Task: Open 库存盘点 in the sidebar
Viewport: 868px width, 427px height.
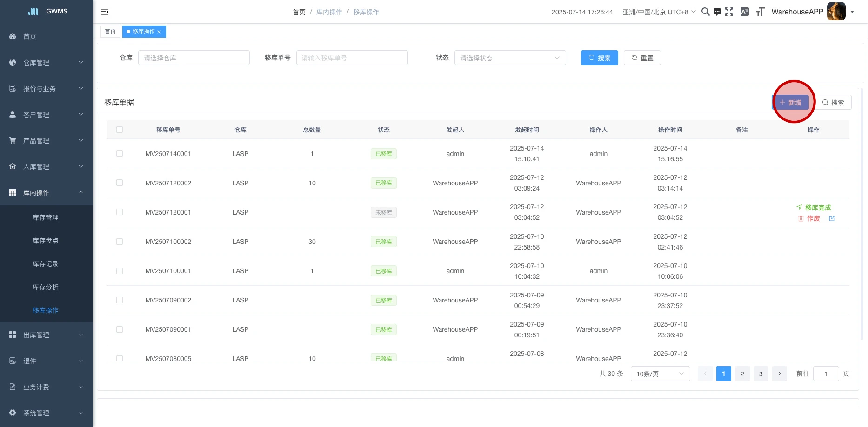Action: pyautogui.click(x=46, y=241)
